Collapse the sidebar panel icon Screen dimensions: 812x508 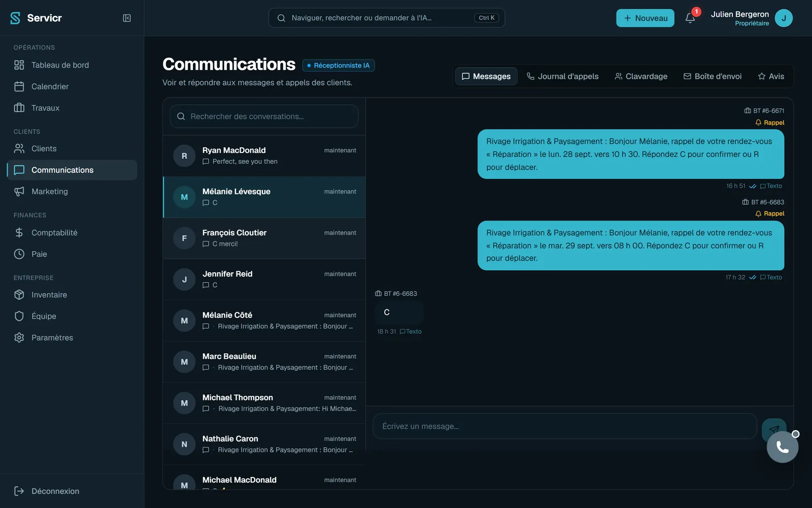pos(127,18)
